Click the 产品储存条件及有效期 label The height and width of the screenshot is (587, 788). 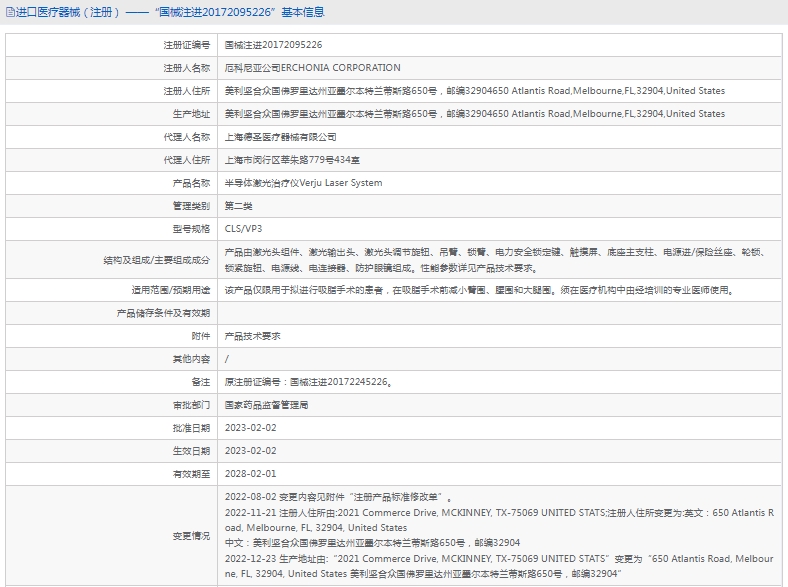[163, 313]
